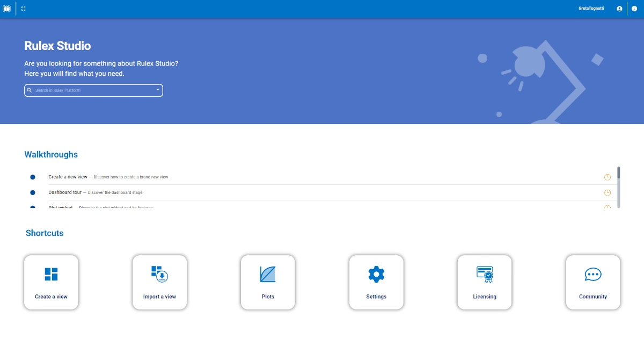Select the Licensing shortcut label

pos(485,297)
